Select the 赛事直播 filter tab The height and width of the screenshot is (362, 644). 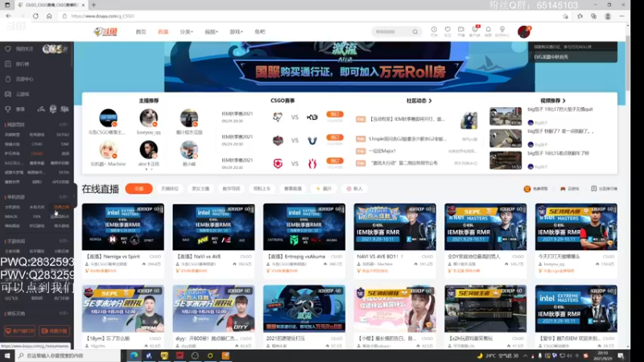[x=293, y=189]
